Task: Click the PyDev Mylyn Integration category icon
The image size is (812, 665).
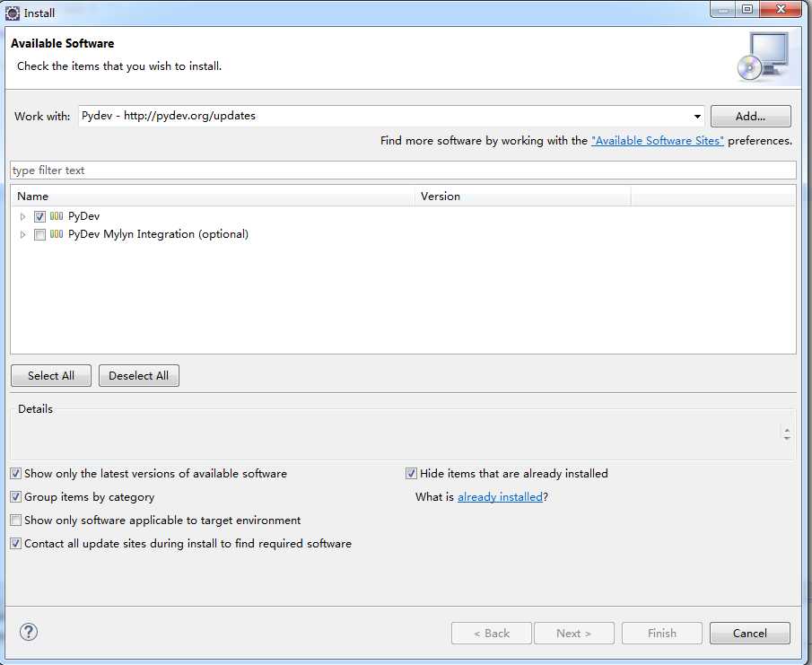Action: click(x=57, y=234)
